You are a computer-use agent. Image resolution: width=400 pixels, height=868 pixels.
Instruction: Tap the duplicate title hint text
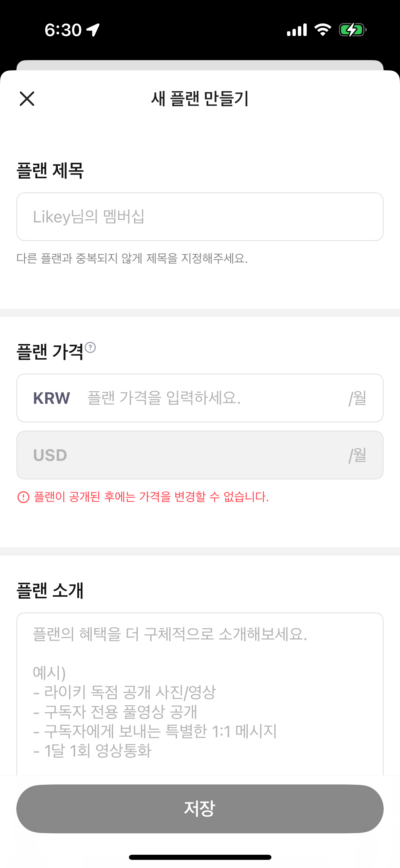click(132, 259)
